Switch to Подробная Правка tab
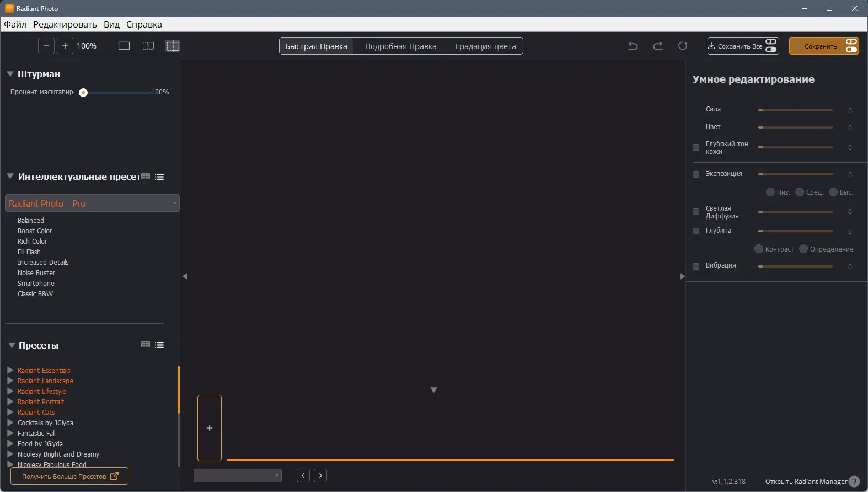 [401, 46]
